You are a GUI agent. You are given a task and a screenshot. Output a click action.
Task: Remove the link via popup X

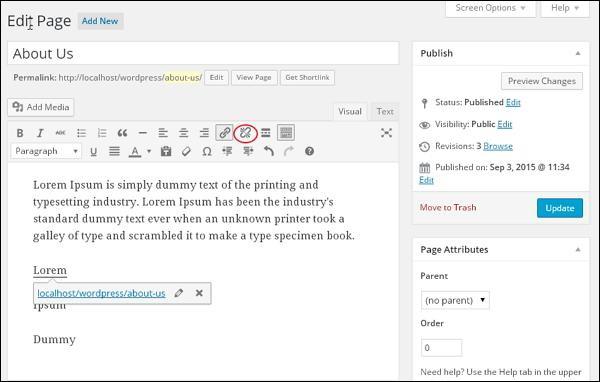(x=199, y=293)
